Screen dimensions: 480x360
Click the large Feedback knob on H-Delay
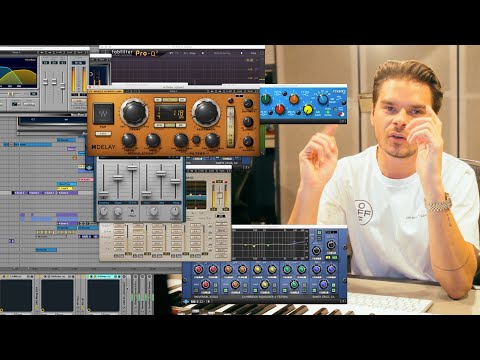coord(206,113)
